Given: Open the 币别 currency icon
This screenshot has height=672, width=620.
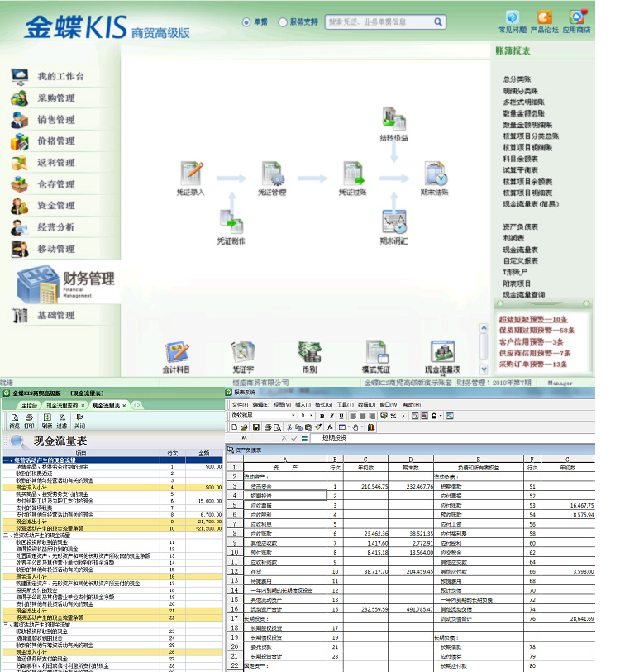Looking at the screenshot, I should click(x=309, y=352).
